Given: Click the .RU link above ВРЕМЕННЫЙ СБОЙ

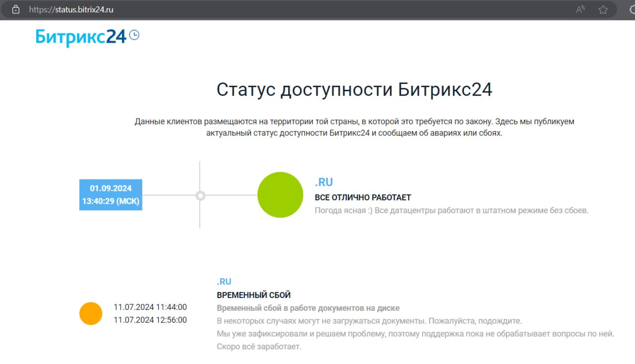Looking at the screenshot, I should pyautogui.click(x=224, y=282).
